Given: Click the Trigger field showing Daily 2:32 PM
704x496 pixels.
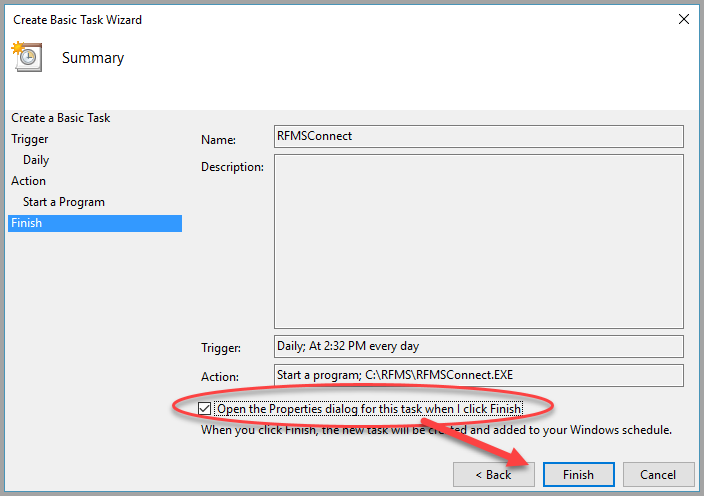Looking at the screenshot, I should coord(479,346).
